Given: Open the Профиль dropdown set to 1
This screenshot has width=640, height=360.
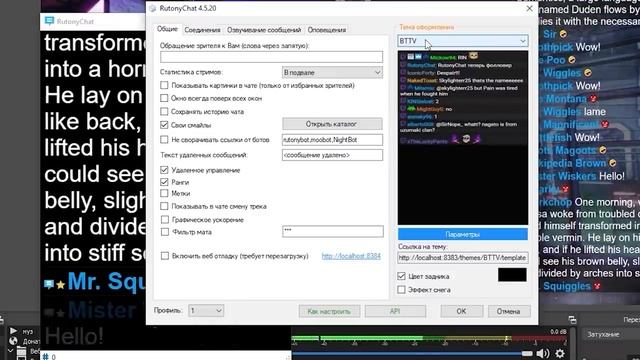Looking at the screenshot, I should tap(206, 311).
